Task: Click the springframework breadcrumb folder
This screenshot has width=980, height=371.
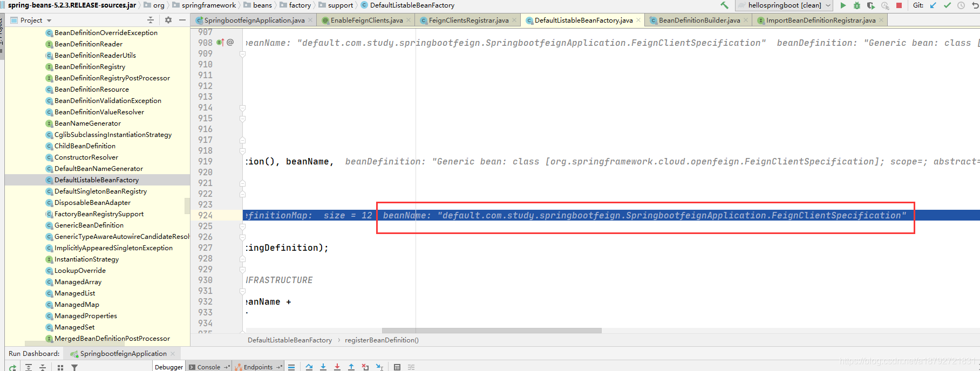Action: coord(204,5)
